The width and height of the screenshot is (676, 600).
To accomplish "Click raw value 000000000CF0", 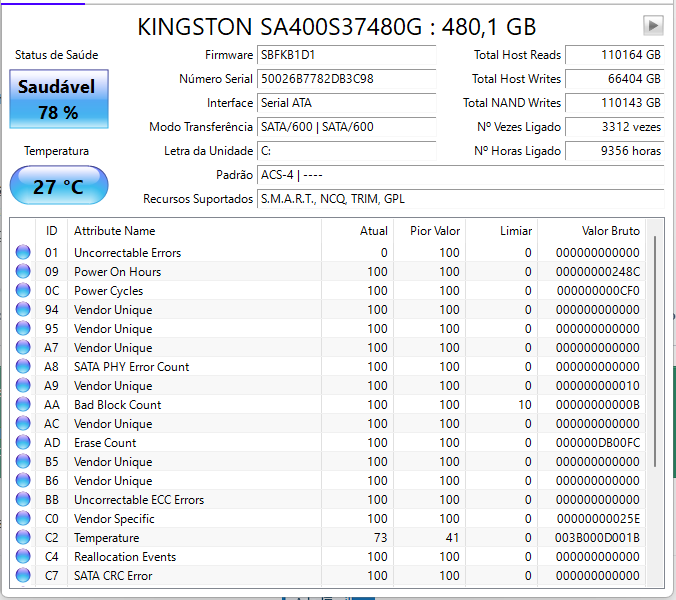I will pos(598,291).
